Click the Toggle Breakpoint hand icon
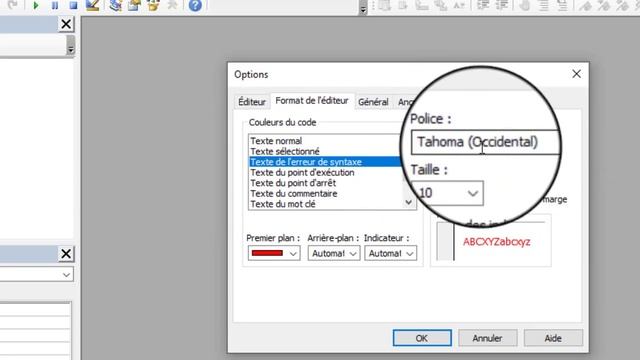Screen dimensions: 640x360 click(524, 5)
